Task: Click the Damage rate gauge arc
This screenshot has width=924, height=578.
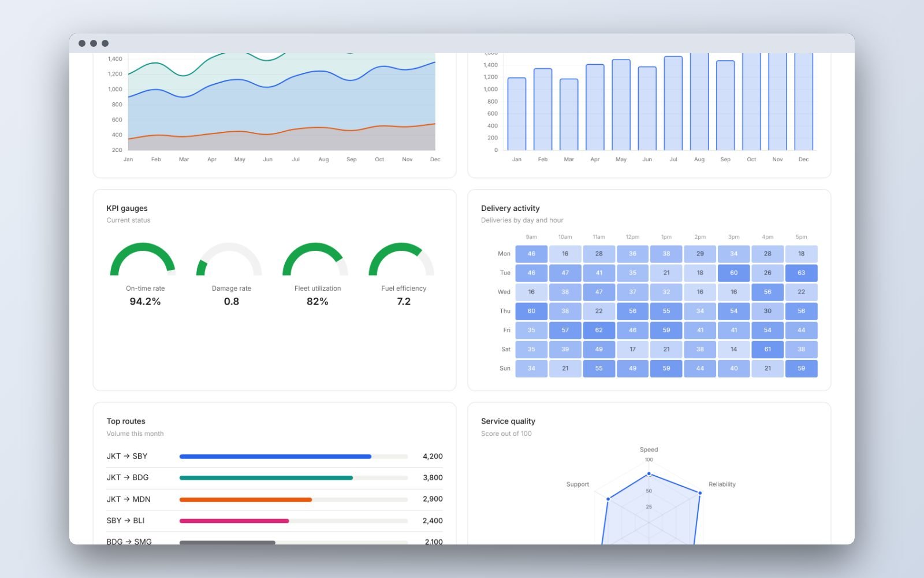Action: (229, 258)
